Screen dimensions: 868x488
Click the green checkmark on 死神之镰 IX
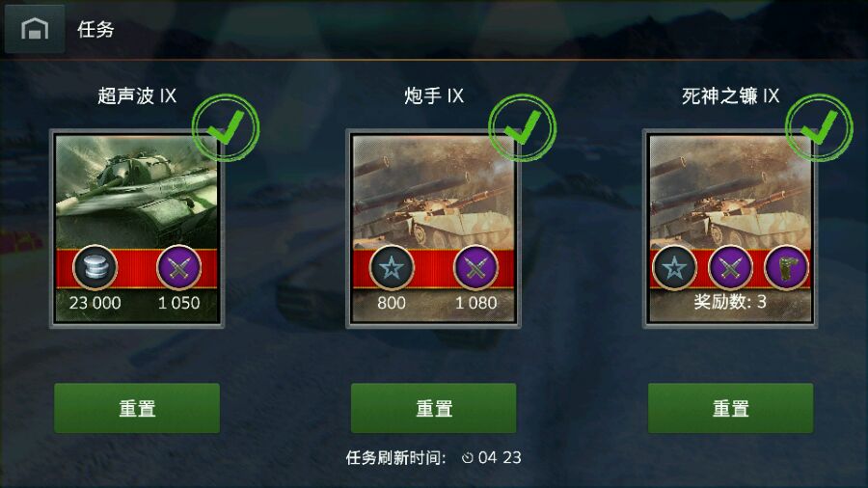coord(820,127)
